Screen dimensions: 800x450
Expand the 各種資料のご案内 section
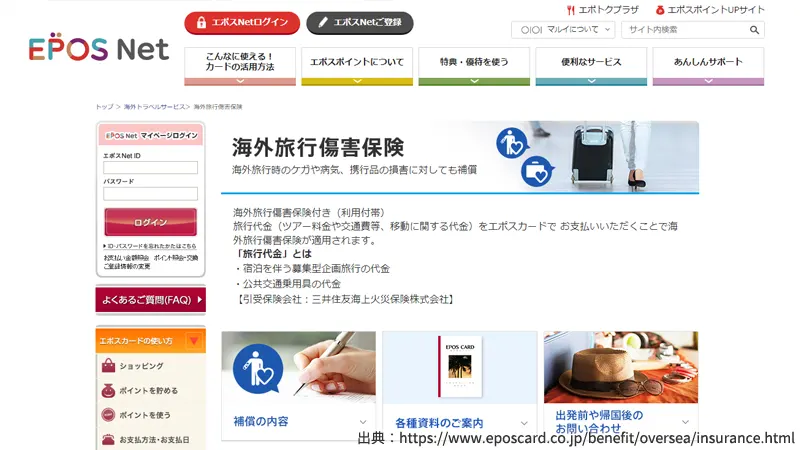tap(460, 423)
